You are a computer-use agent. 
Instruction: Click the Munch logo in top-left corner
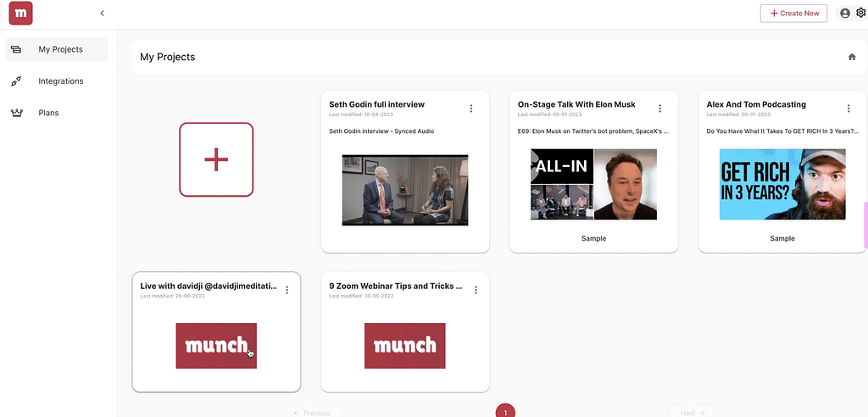tap(21, 14)
